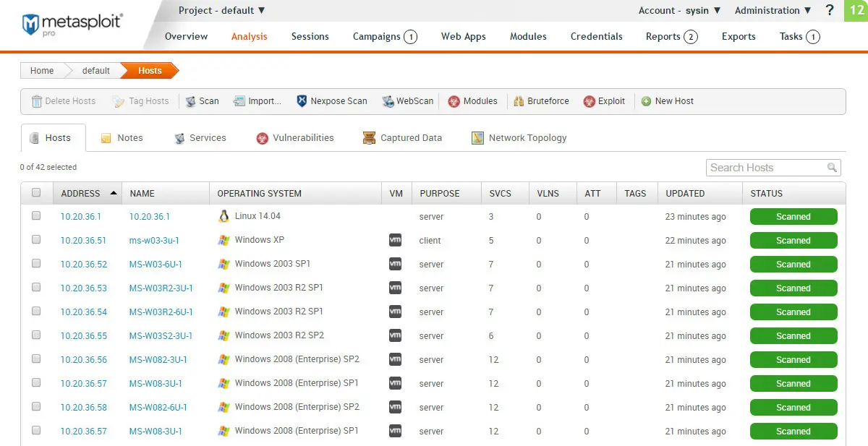Viewport: 868px width, 446px height.
Task: Open the Sessions menu item
Action: click(x=310, y=36)
